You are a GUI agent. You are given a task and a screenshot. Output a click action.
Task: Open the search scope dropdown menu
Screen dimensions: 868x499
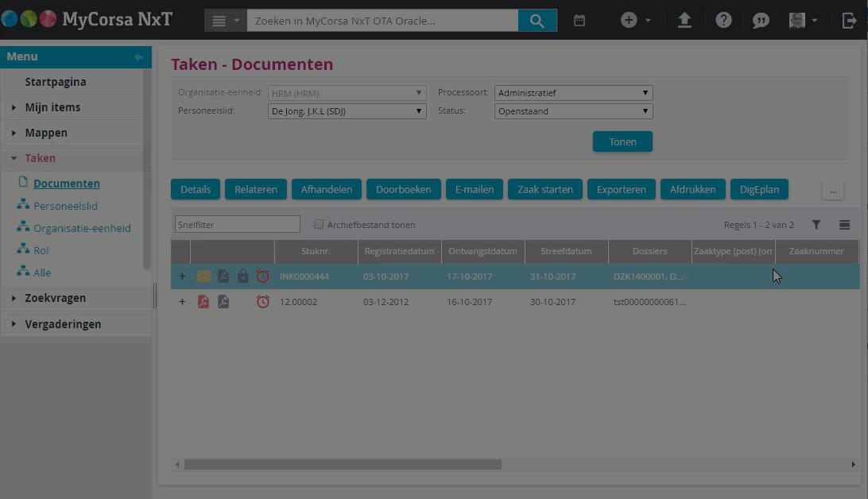225,21
